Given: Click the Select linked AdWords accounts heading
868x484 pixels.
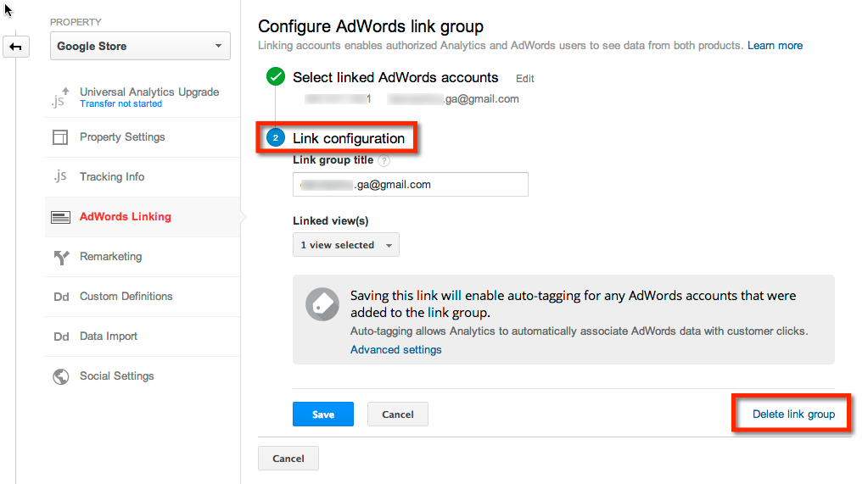Looking at the screenshot, I should (x=395, y=77).
